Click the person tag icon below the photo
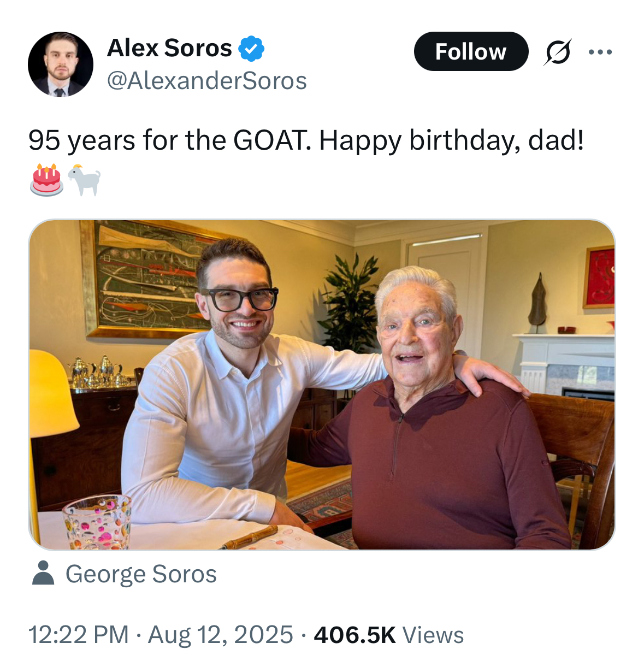The image size is (644, 661). click(43, 574)
